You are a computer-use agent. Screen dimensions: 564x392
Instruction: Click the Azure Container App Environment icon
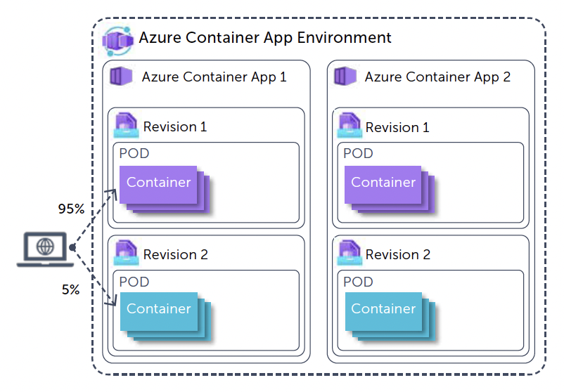(x=118, y=41)
